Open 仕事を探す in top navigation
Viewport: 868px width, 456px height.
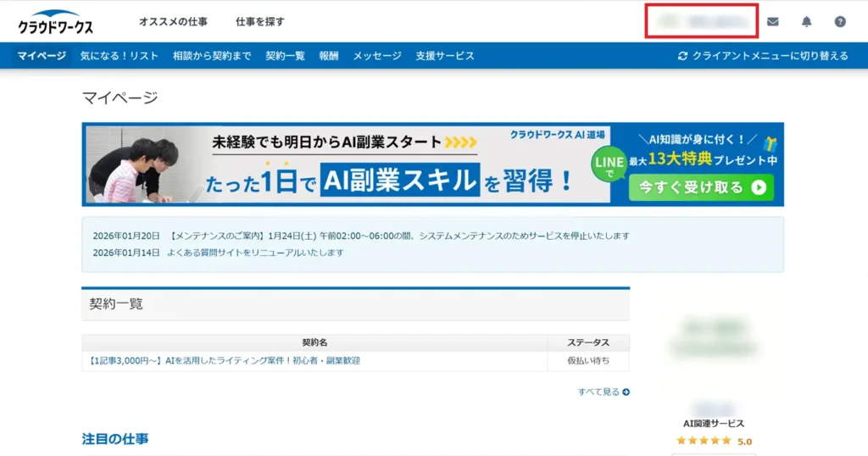260,22
